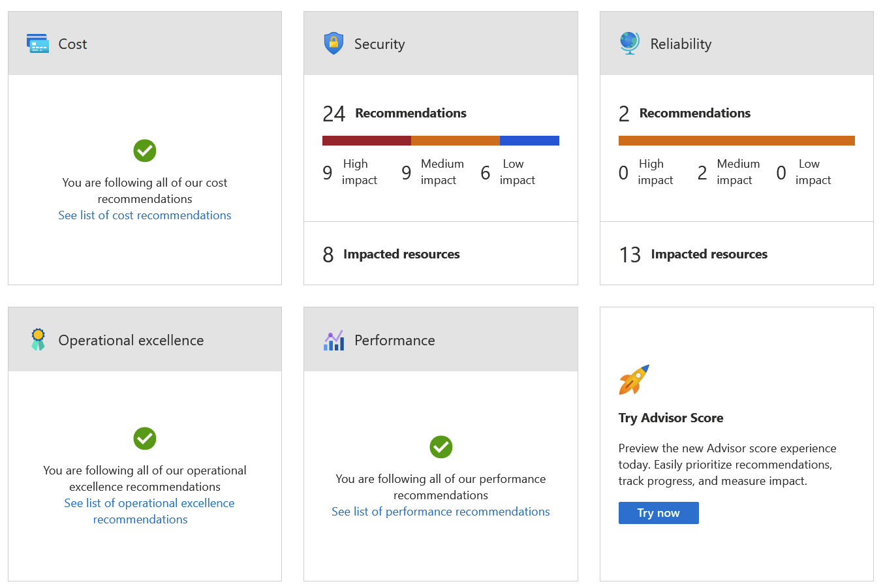
Task: Open See list of operational excellence recommendations
Action: (149, 511)
